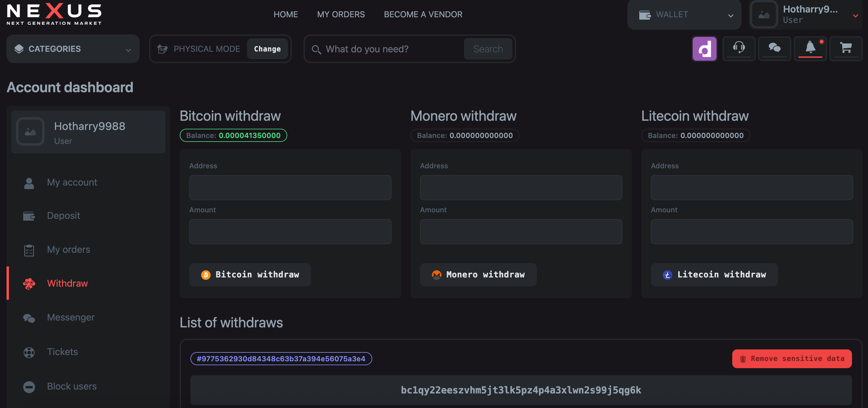Open the chat bubbles icon in the toolbar
The height and width of the screenshot is (408, 868).
[x=774, y=48]
